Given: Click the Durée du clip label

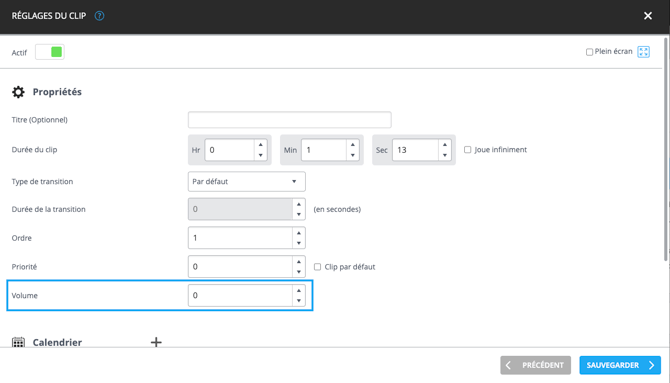Looking at the screenshot, I should pos(34,150).
